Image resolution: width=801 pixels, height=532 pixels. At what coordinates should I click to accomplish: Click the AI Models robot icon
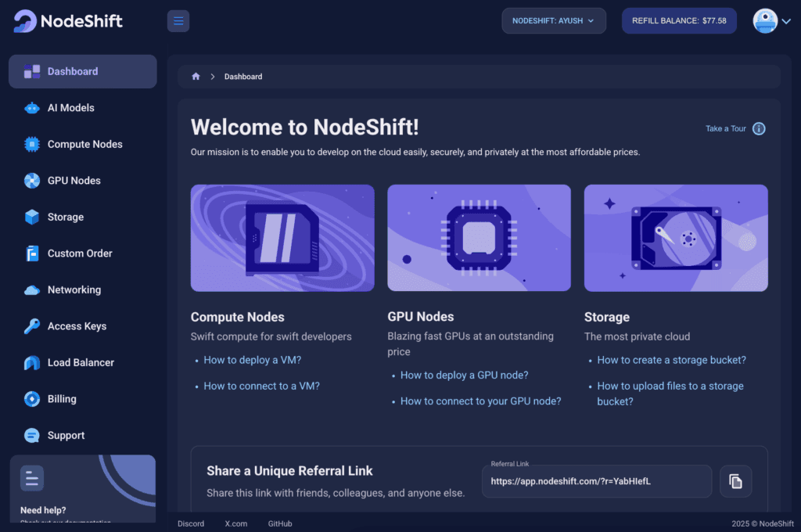click(x=31, y=108)
